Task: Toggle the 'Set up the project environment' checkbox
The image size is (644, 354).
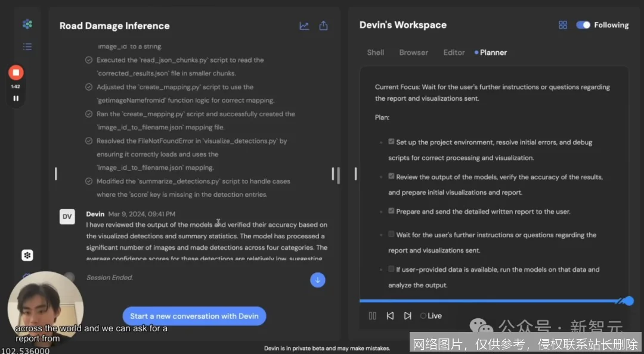Action: pos(391,142)
